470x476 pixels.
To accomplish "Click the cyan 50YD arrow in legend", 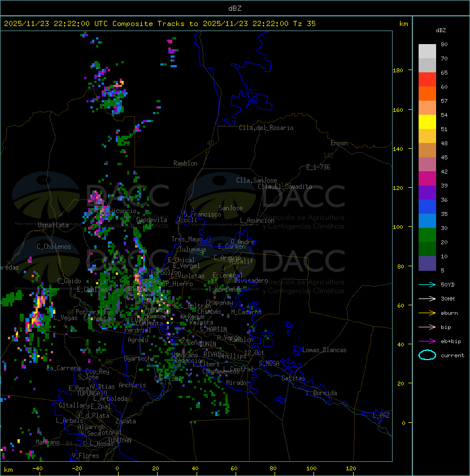I will point(427,284).
